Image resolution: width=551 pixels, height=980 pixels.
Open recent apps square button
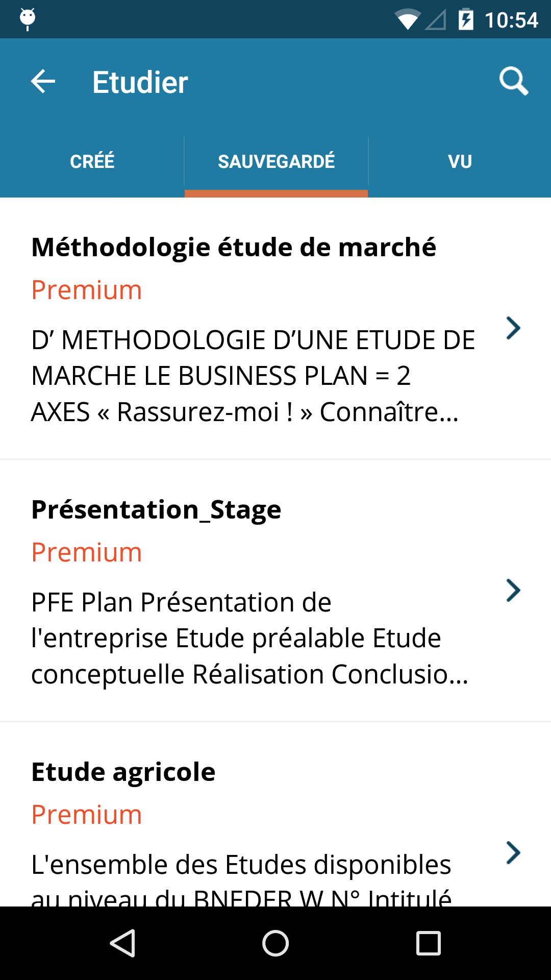tap(429, 943)
